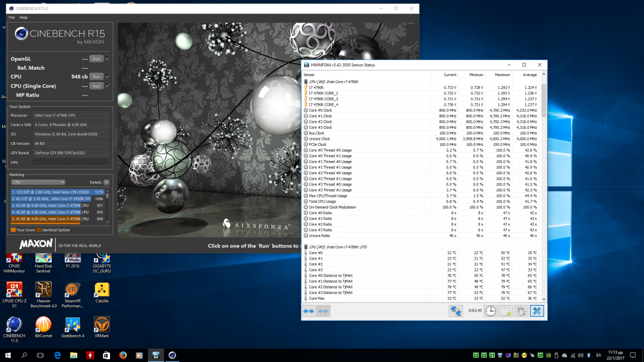Click the Info input field in Cinebench
This screenshot has width=644, height=362.
tap(71, 162)
